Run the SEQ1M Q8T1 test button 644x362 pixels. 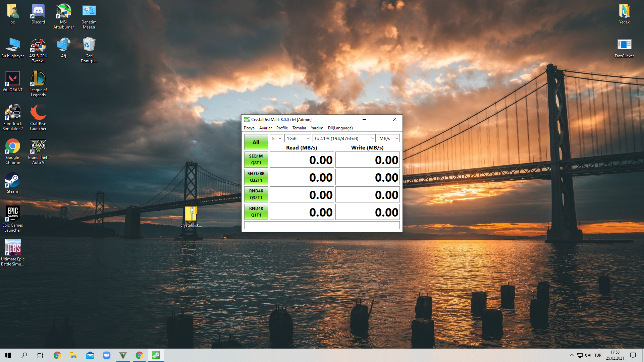tap(256, 160)
